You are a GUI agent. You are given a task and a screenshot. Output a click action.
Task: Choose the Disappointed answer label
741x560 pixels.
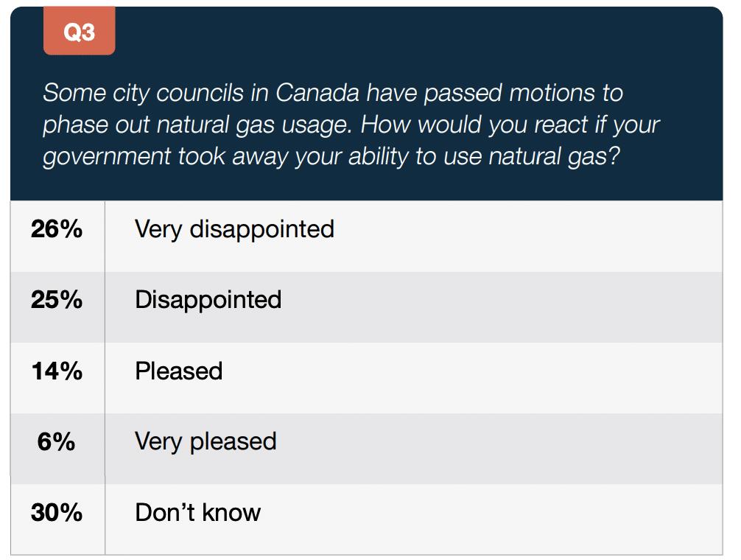coord(208,301)
